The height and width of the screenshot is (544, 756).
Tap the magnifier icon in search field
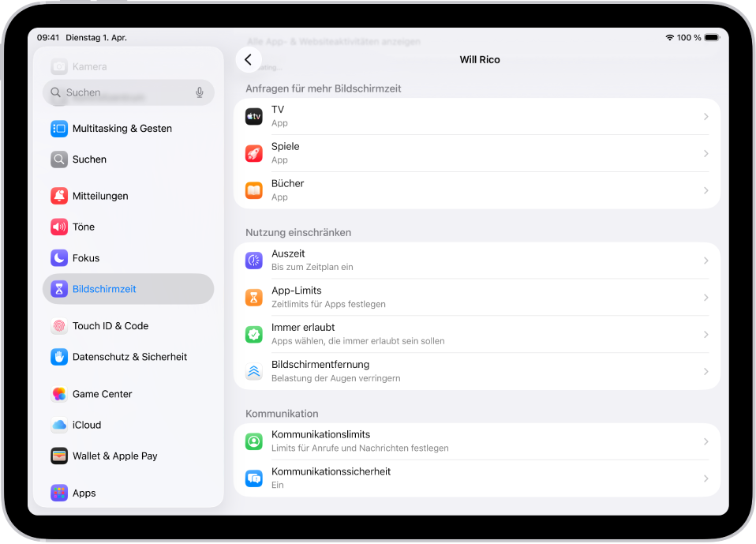click(x=56, y=92)
